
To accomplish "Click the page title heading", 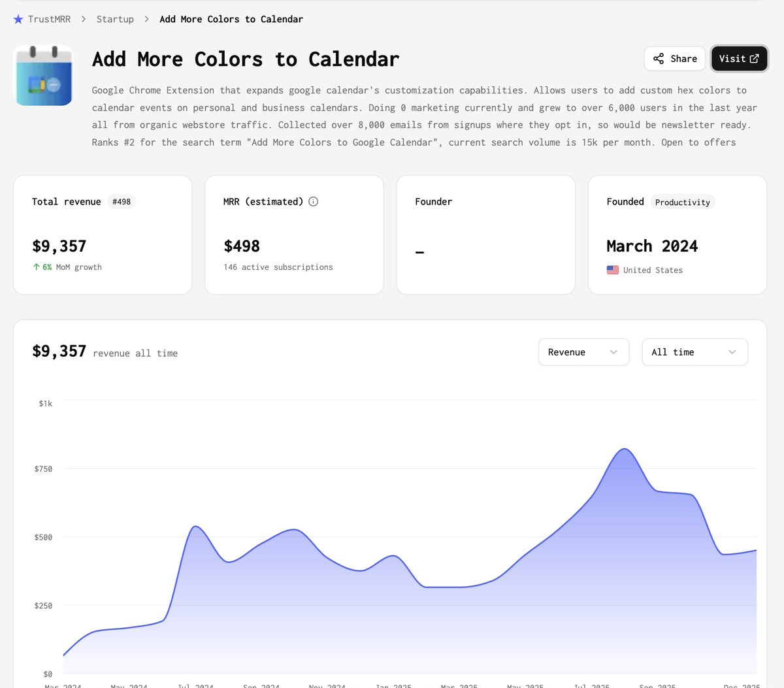I will coord(246,59).
